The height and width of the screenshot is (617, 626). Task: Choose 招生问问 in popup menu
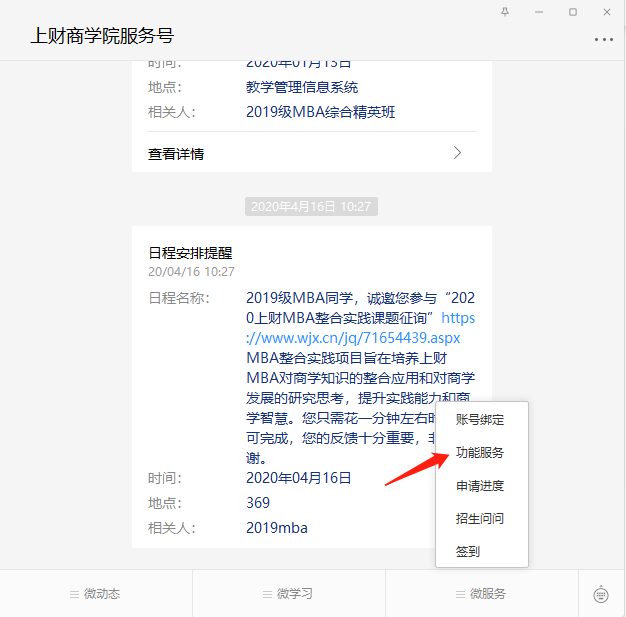coord(481,518)
